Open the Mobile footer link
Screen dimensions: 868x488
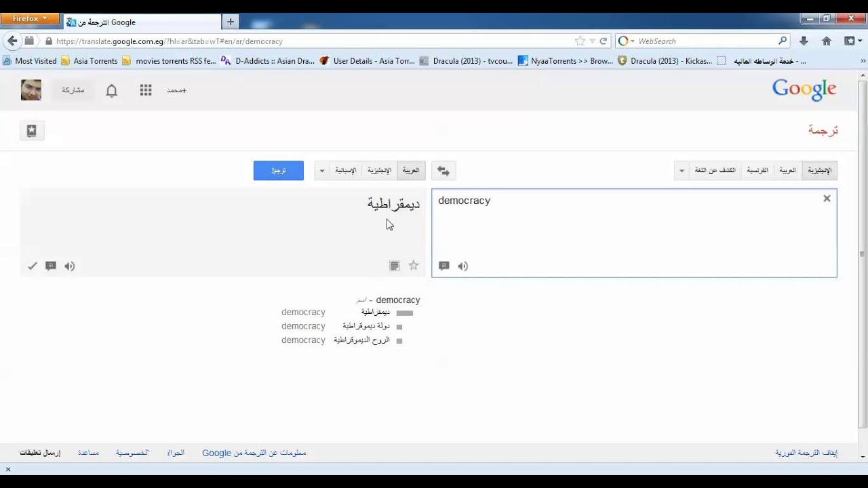pyautogui.click(x=176, y=453)
